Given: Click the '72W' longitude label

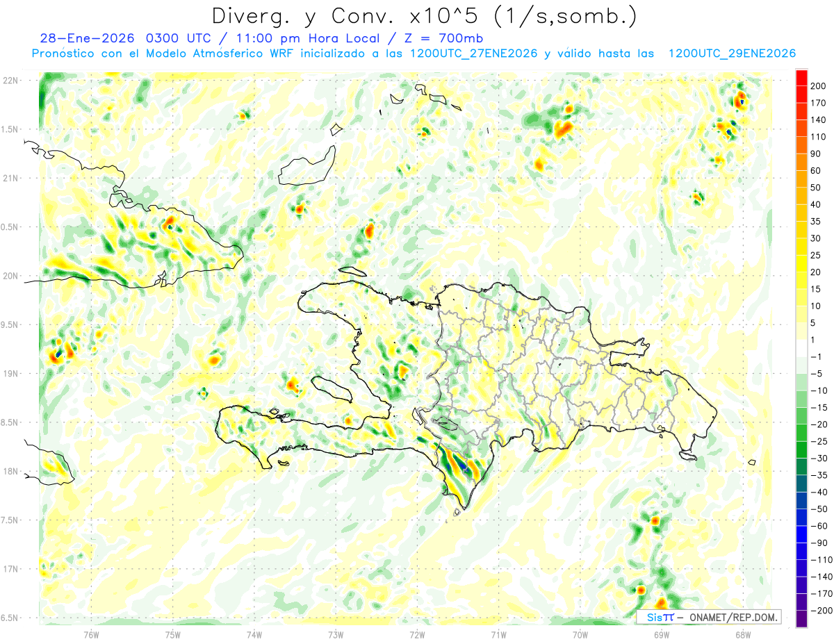Looking at the screenshot, I should [417, 634].
